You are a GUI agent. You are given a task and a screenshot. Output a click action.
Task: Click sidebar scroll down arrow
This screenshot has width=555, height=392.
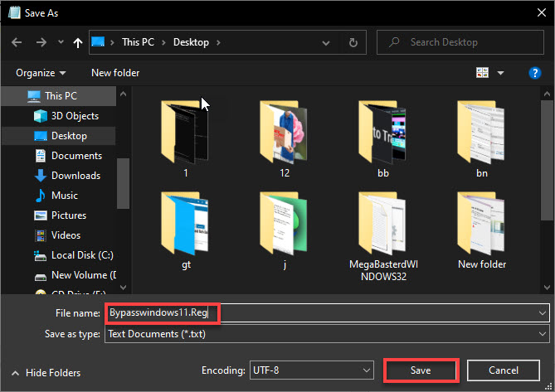tap(123, 287)
